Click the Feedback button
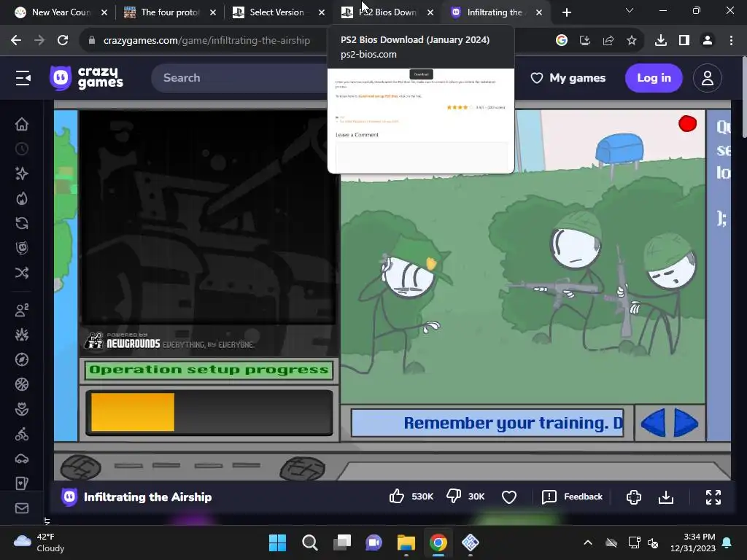Viewport: 747px width, 560px height. pyautogui.click(x=572, y=497)
